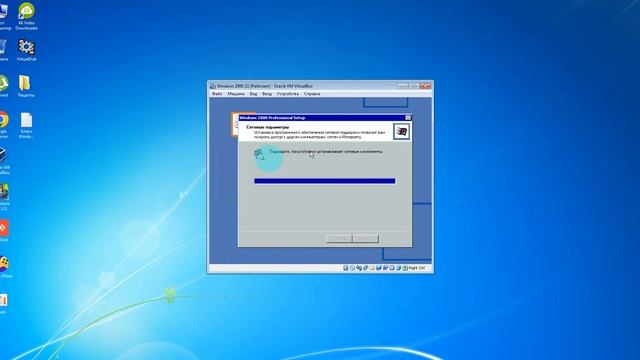Minimize the VirtualBox VM window

tap(402, 86)
